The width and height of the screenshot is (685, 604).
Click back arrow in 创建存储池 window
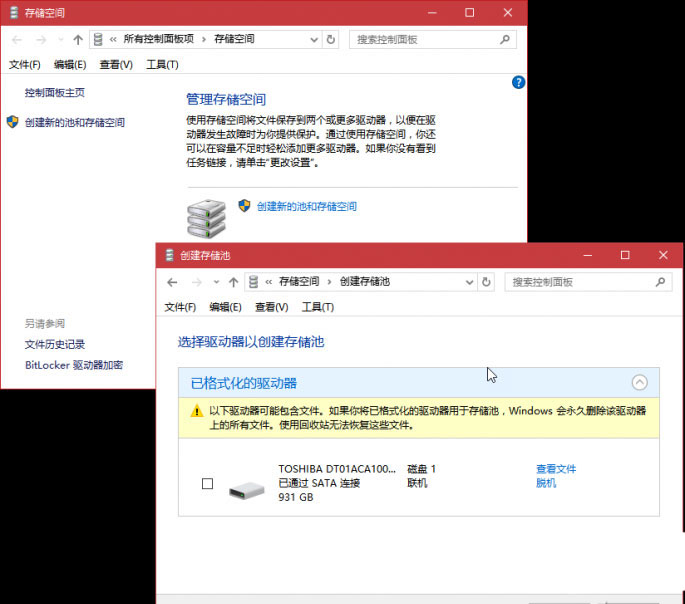[173, 282]
